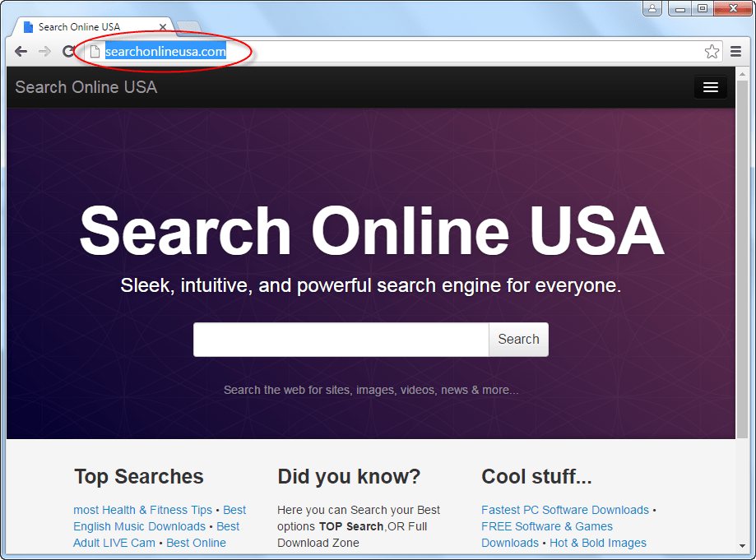Image resolution: width=756 pixels, height=560 pixels.
Task: Go back with the browser back arrow
Action: tap(21, 51)
